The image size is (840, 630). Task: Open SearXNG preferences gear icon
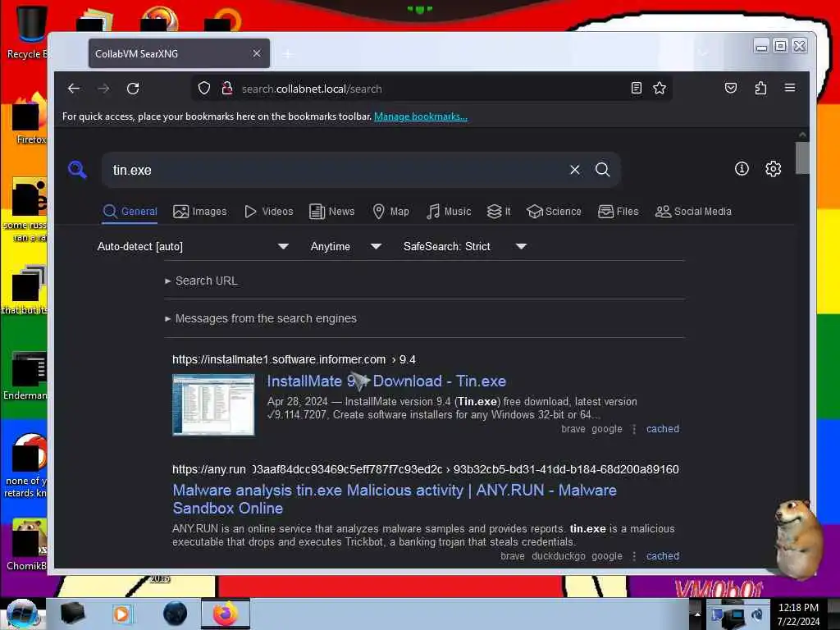773,169
